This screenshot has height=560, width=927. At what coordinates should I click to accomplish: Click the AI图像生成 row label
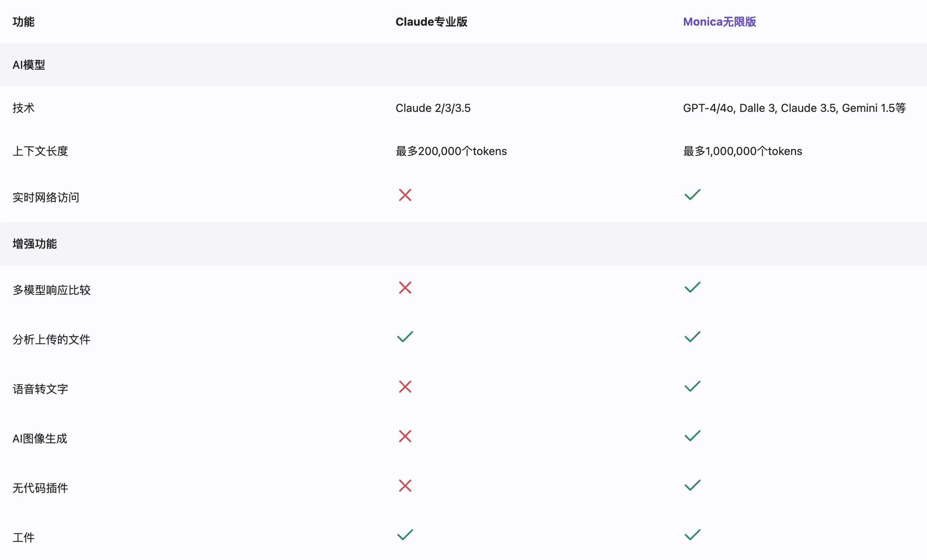(x=40, y=439)
